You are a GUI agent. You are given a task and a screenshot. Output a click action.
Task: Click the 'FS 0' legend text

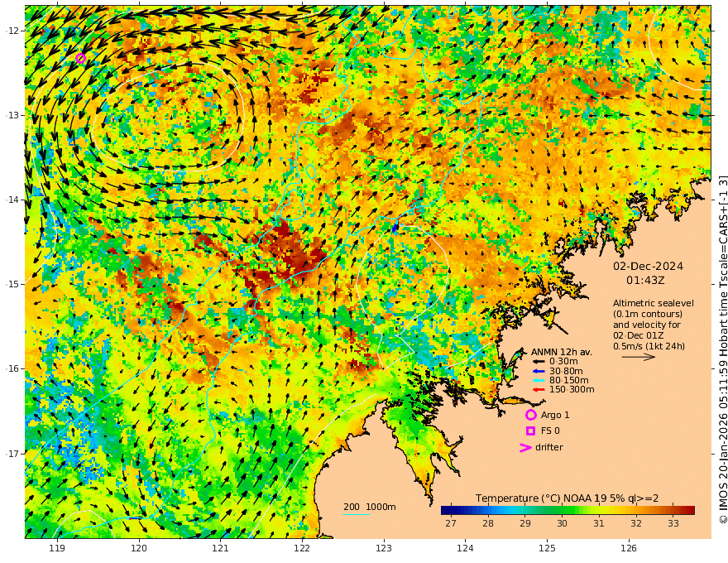click(x=550, y=431)
